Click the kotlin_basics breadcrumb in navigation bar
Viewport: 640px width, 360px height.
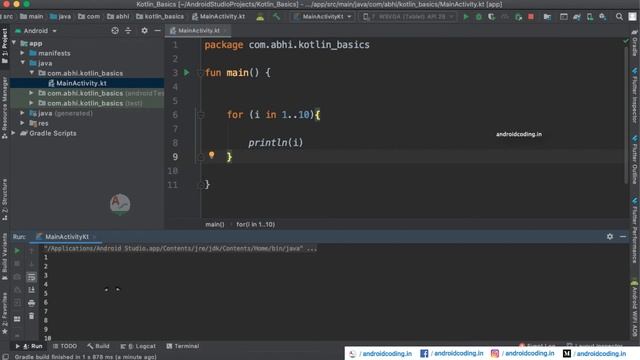pos(160,17)
